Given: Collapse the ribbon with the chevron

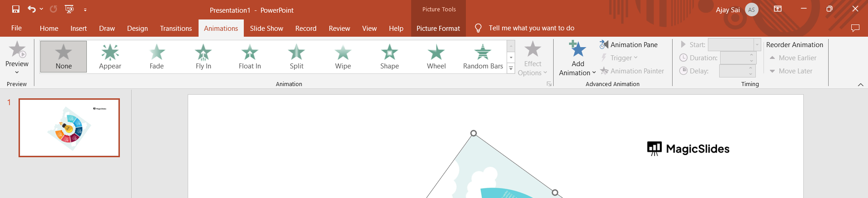Looking at the screenshot, I should pyautogui.click(x=860, y=85).
